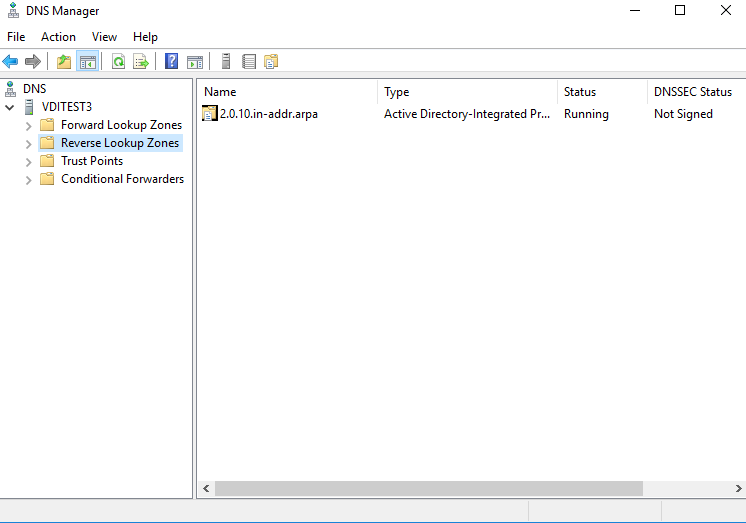Click the DNS root node icon

point(10,89)
